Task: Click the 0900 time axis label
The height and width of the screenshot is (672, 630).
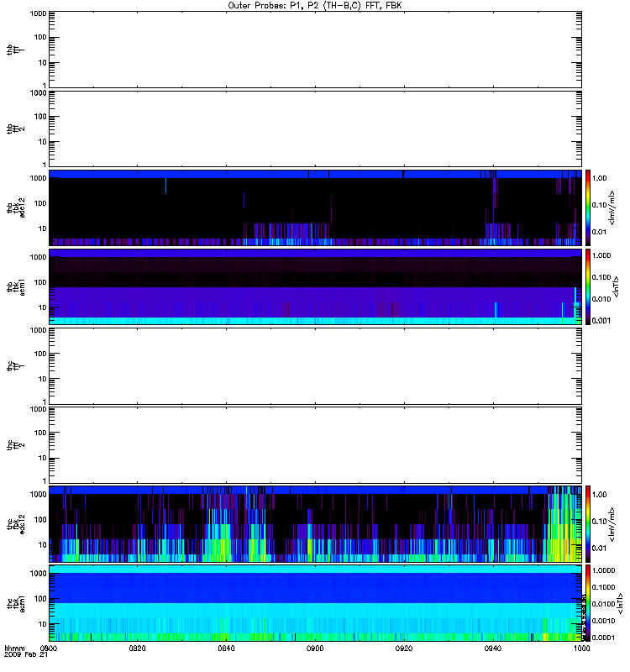Action: [x=315, y=648]
